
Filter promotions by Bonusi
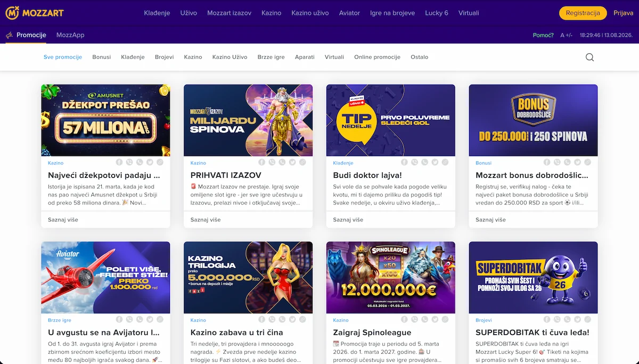[x=102, y=57]
